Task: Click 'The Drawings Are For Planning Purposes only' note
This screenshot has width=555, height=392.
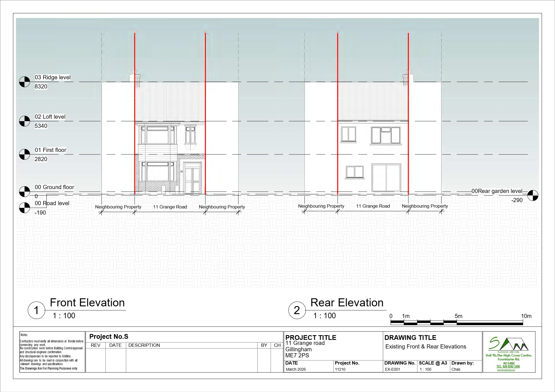Action: point(49,368)
